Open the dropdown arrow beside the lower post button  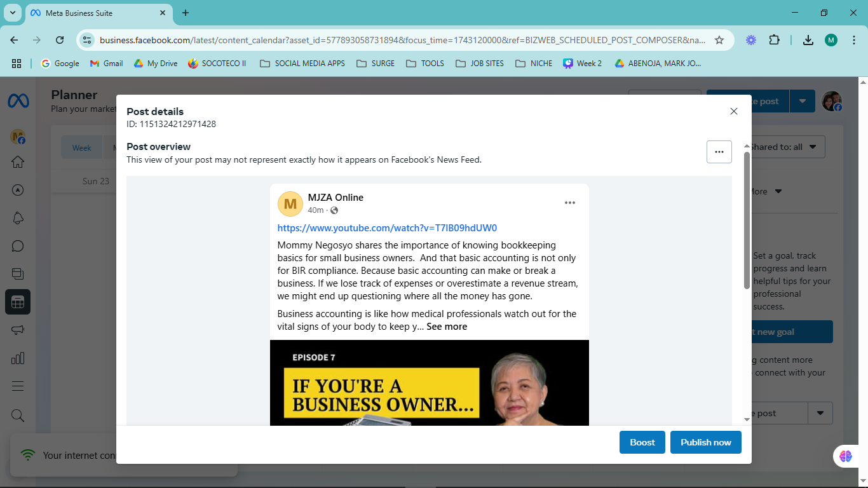[820, 413]
